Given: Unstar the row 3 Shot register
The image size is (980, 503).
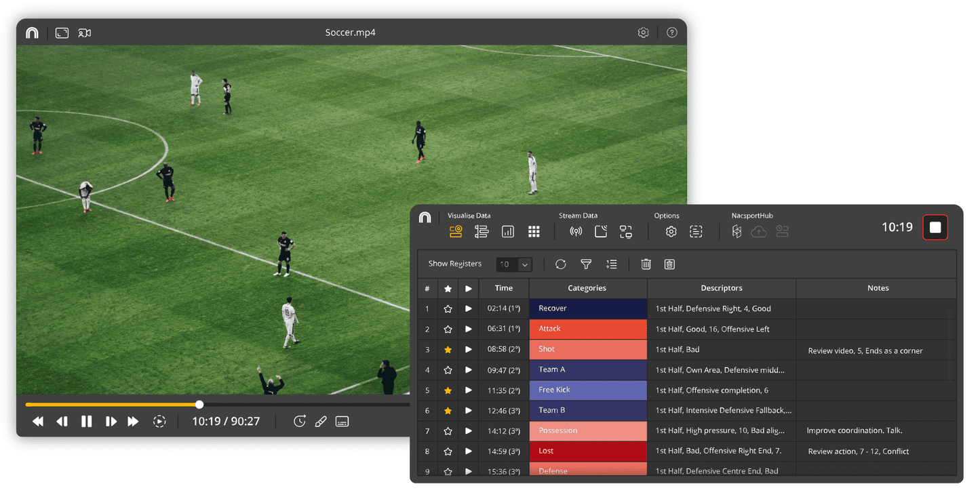Looking at the screenshot, I should click(448, 350).
